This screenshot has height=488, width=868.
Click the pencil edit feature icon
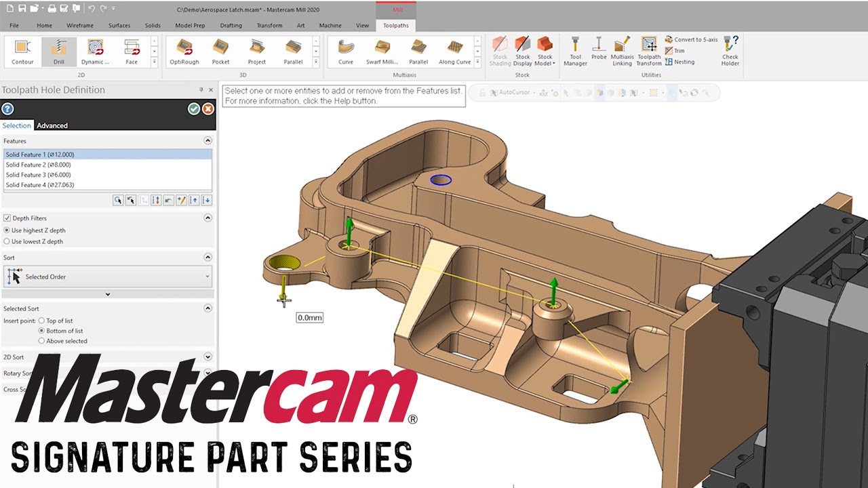(181, 200)
